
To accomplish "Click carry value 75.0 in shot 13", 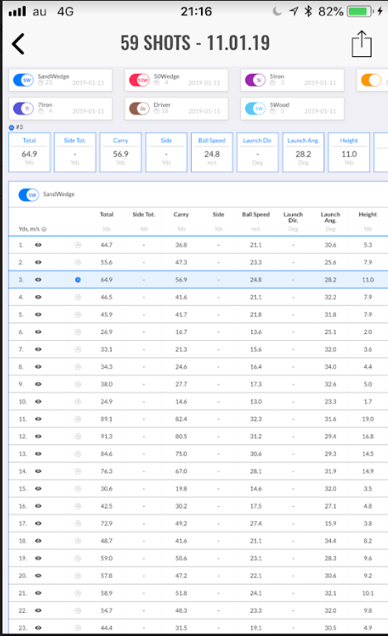I will (181, 454).
